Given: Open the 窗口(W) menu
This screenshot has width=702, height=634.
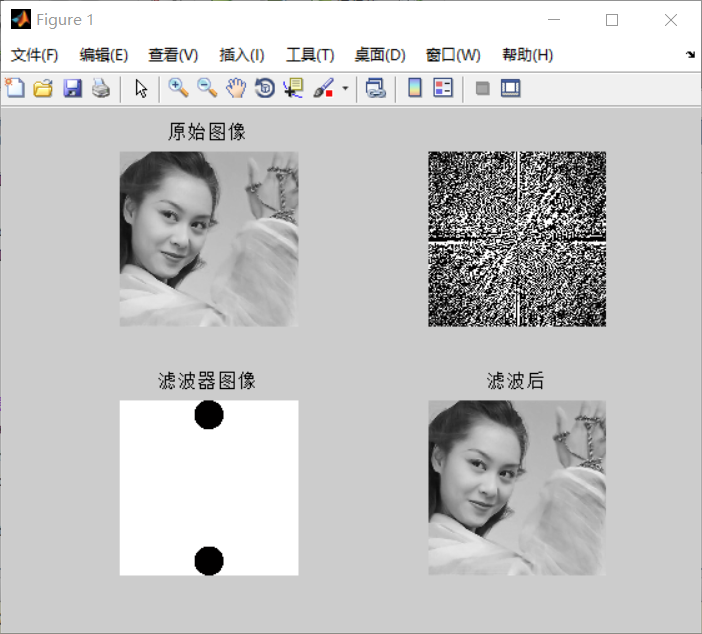Looking at the screenshot, I should (x=453, y=55).
